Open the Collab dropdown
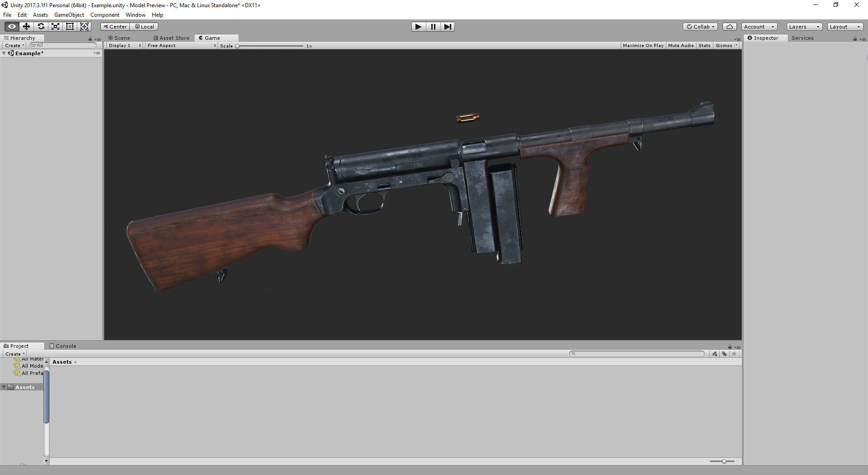The image size is (868, 475). click(700, 27)
